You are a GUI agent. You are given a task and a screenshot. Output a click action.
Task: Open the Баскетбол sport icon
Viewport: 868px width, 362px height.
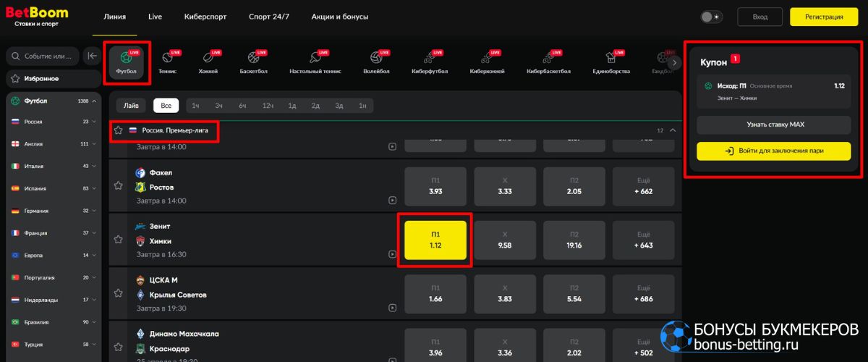(254, 62)
